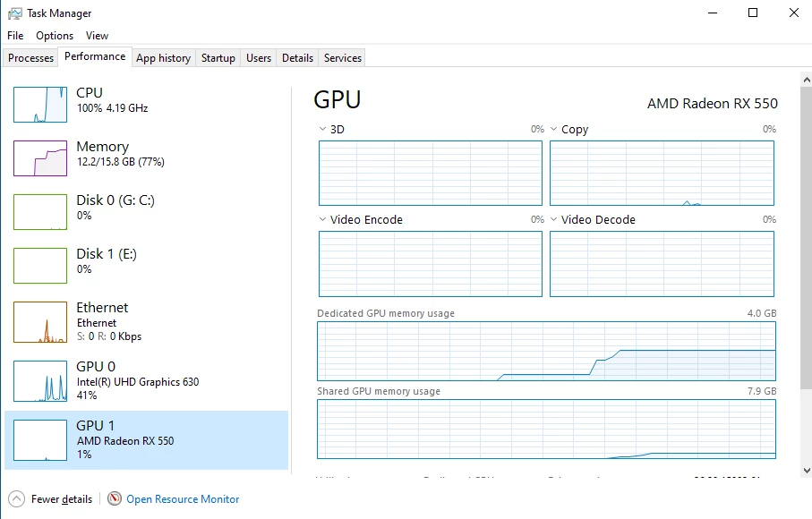This screenshot has width=812, height=519.
Task: Click the Task Manager app icon in title bar
Action: coord(15,13)
